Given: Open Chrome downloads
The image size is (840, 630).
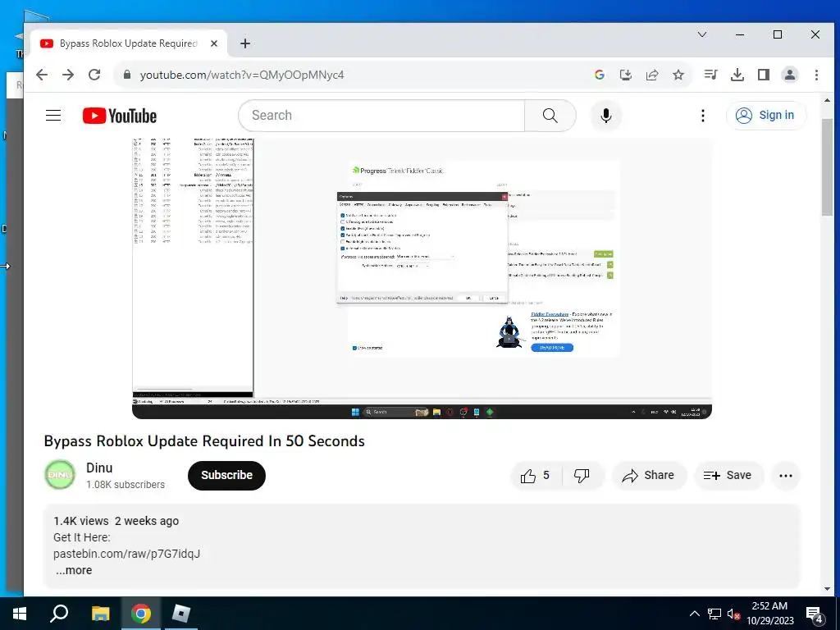Looking at the screenshot, I should 737,75.
